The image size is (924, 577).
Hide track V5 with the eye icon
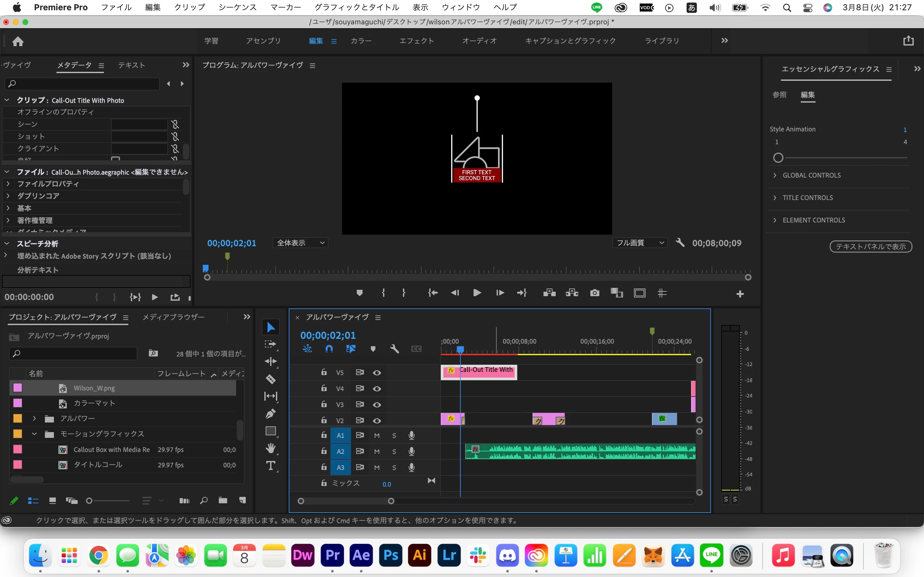(377, 372)
